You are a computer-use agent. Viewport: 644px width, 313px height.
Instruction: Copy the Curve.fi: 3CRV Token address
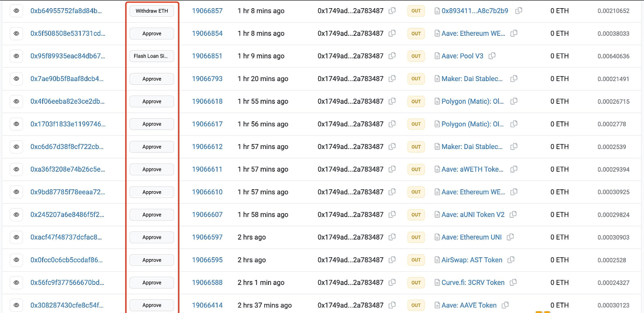[513, 283]
